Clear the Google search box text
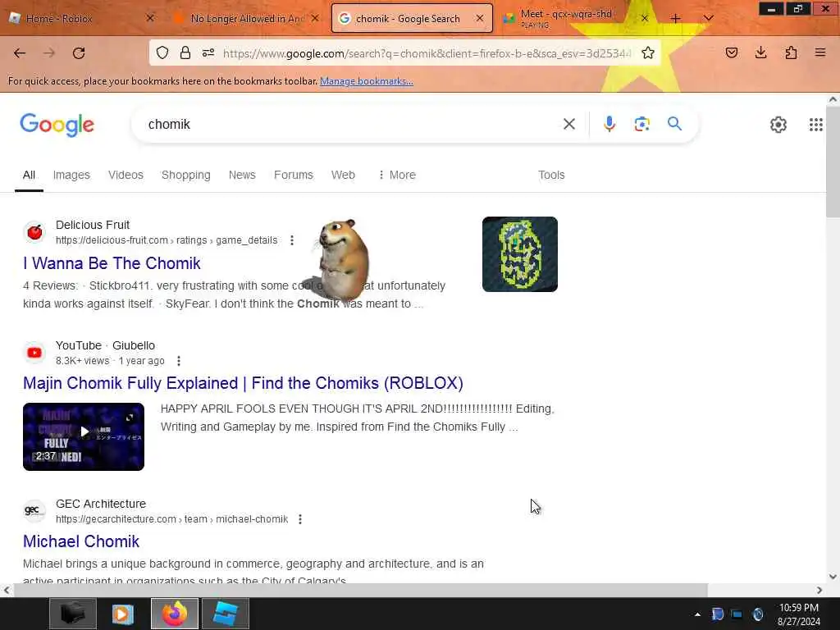 (x=569, y=125)
